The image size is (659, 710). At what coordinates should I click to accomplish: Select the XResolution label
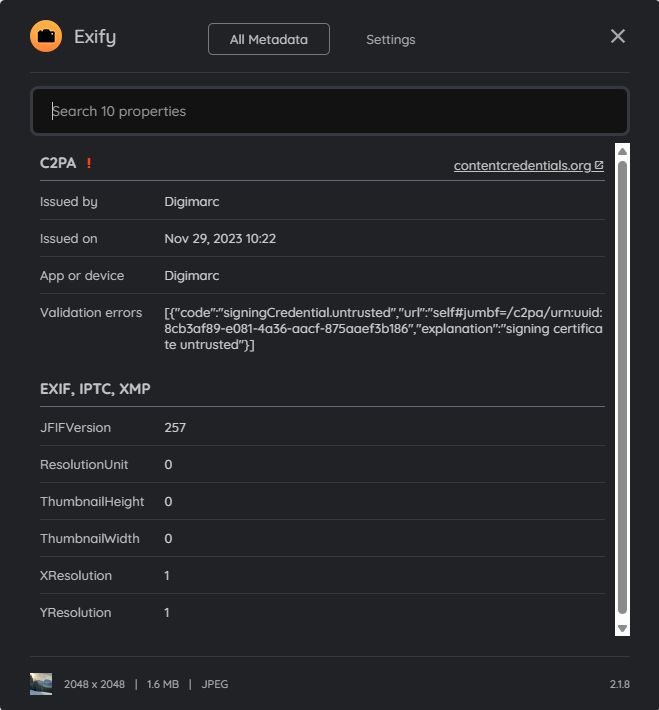(x=76, y=576)
